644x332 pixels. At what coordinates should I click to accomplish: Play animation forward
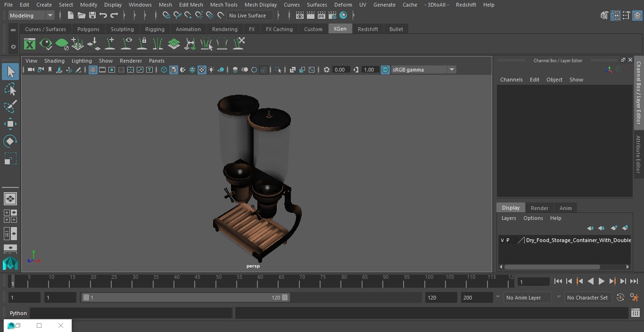point(602,281)
